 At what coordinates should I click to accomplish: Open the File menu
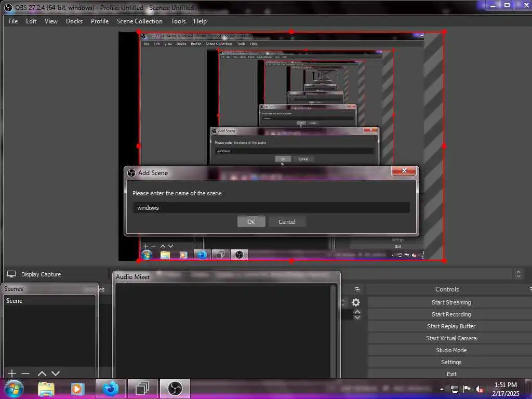point(13,21)
